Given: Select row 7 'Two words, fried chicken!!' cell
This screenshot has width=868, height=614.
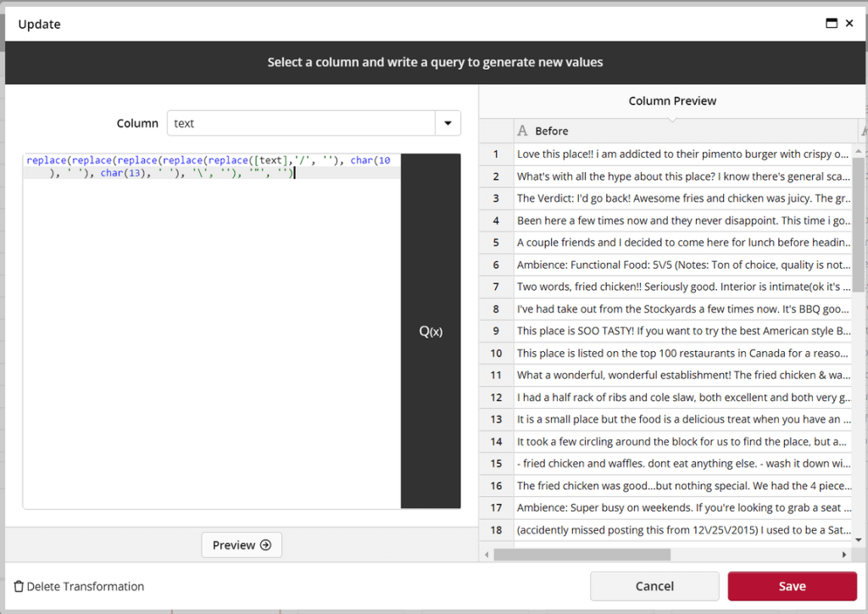Looking at the screenshot, I should pyautogui.click(x=683, y=287).
